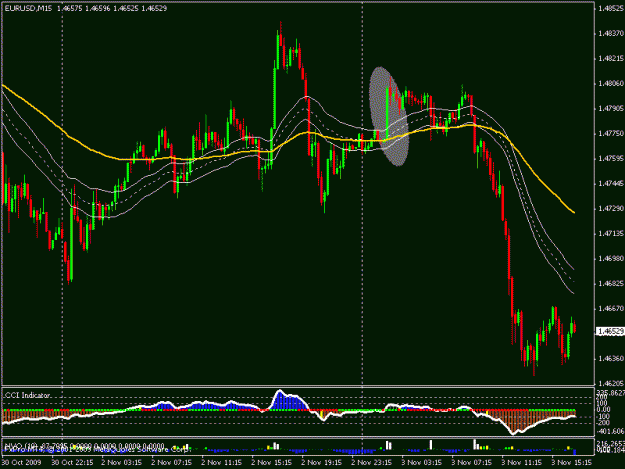625x469 pixels.
Task: Select the highlighted current price 1.46529 tag
Action: click(610, 332)
